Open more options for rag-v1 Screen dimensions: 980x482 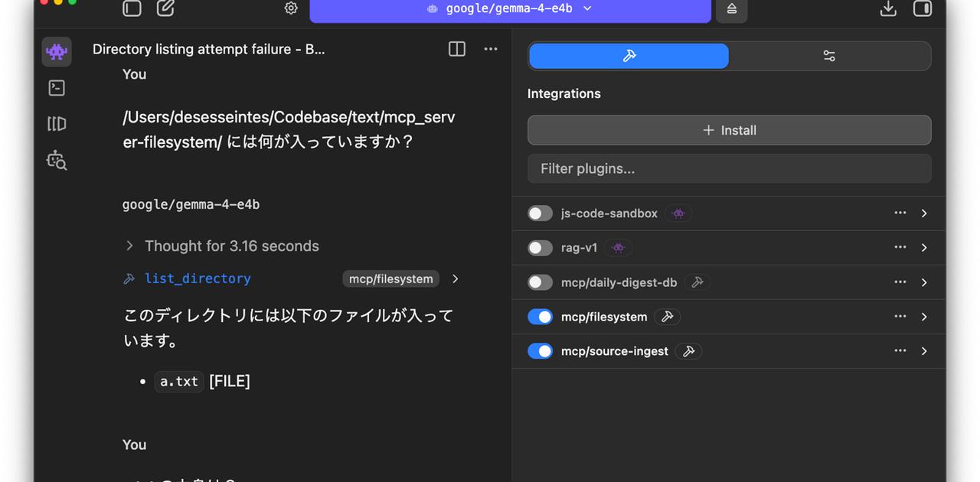[900, 248]
